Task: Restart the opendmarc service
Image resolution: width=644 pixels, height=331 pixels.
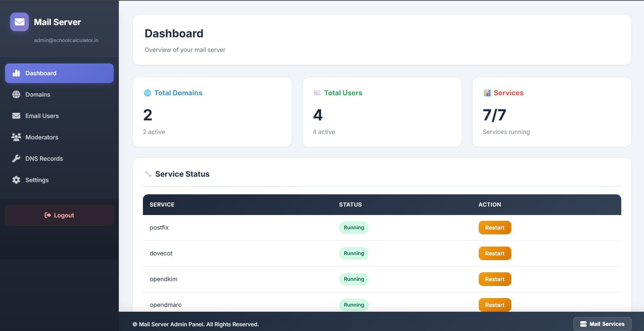Action: (x=495, y=305)
